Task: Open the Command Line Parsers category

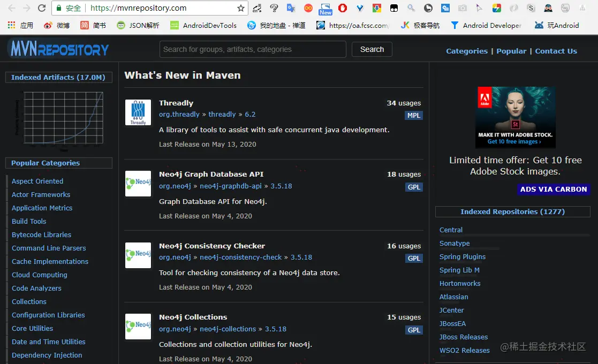Action: pyautogui.click(x=49, y=248)
